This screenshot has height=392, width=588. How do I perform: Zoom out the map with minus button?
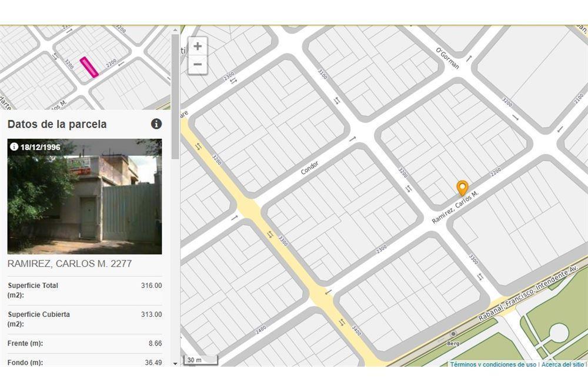tap(198, 65)
